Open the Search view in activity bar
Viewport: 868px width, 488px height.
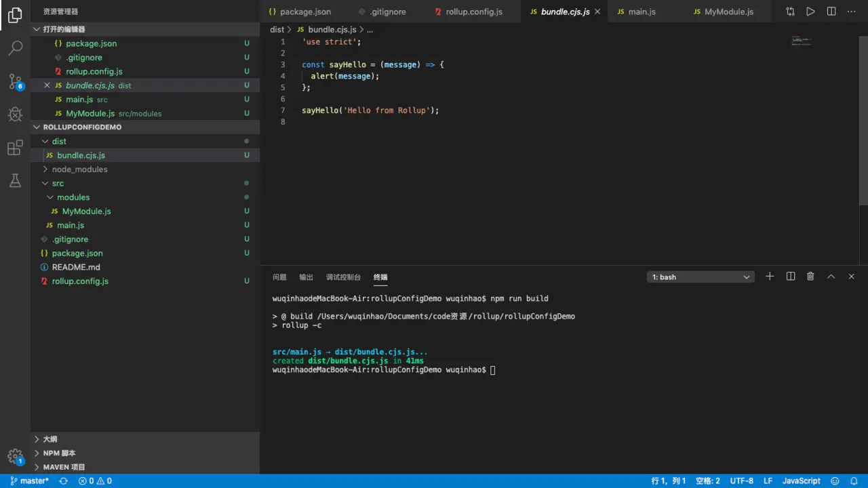[15, 48]
